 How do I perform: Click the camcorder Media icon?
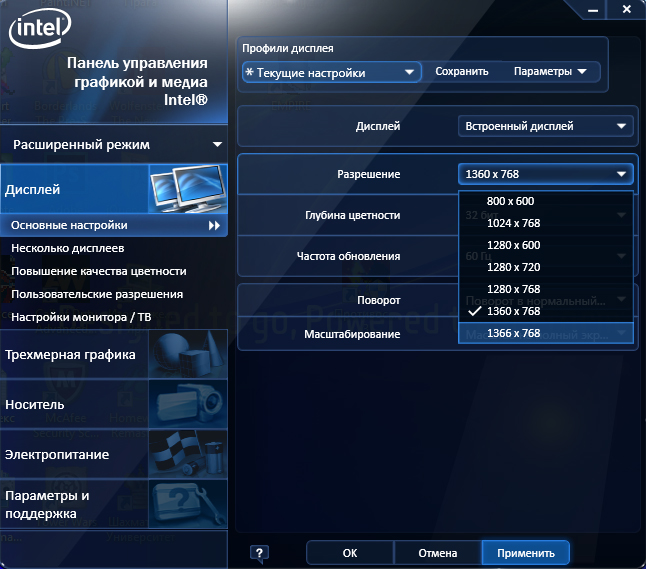coord(188,404)
